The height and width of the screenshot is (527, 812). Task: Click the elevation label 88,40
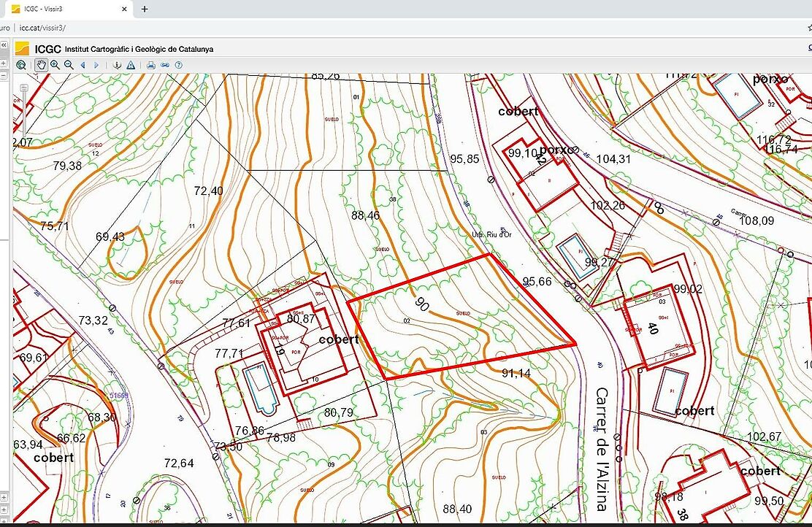pyautogui.click(x=457, y=509)
